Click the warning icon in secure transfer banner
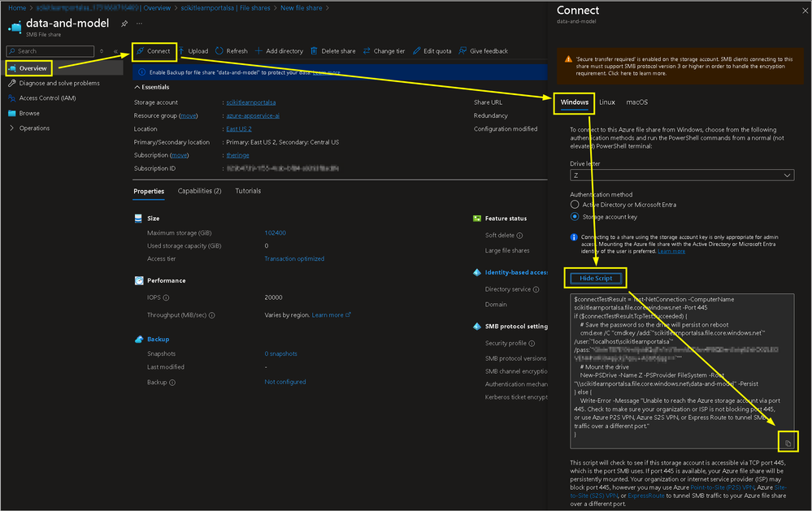 (568, 59)
